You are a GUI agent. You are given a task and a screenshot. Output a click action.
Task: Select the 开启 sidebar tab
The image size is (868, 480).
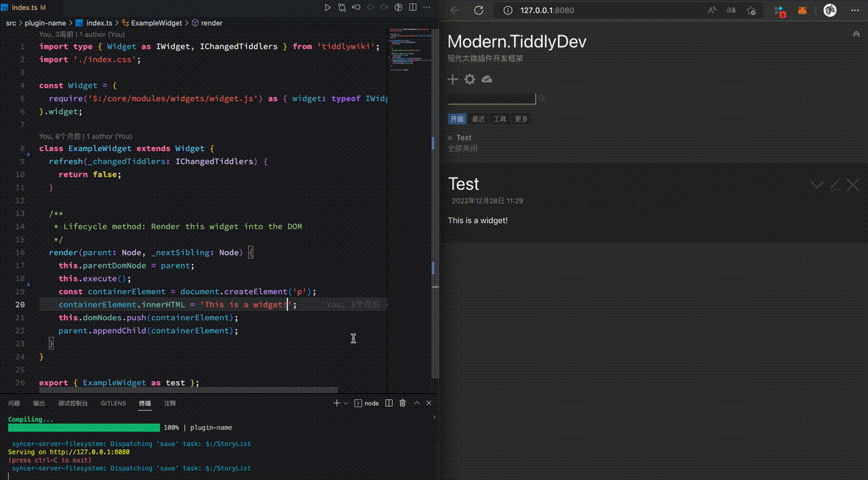click(x=457, y=119)
